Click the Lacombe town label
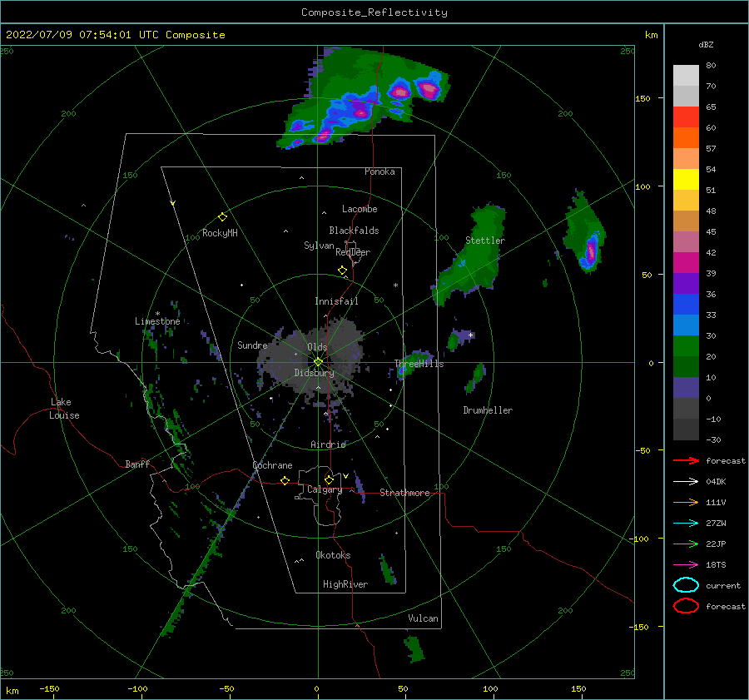This screenshot has width=749, height=700. point(360,209)
